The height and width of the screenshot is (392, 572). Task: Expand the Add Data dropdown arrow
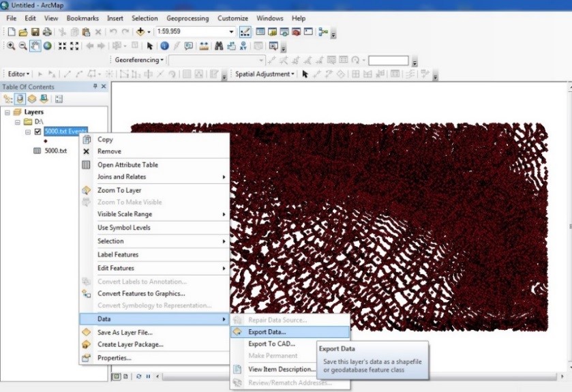(x=149, y=32)
